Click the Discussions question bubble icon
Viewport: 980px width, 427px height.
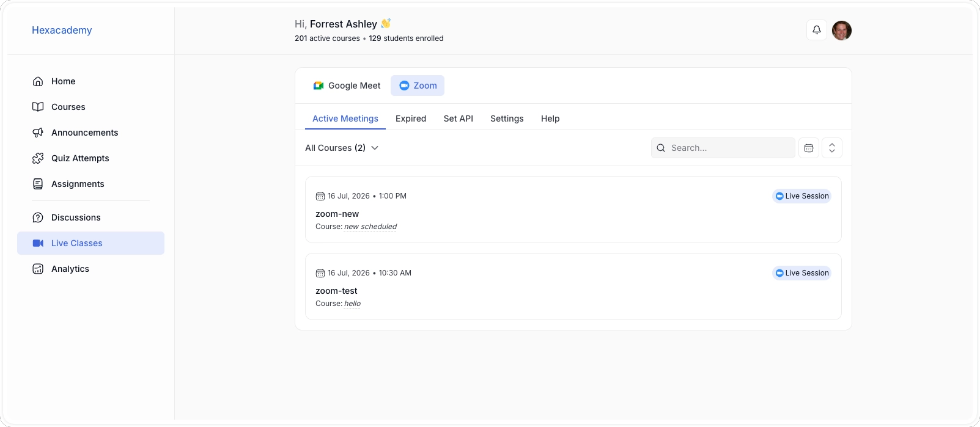pyautogui.click(x=38, y=217)
